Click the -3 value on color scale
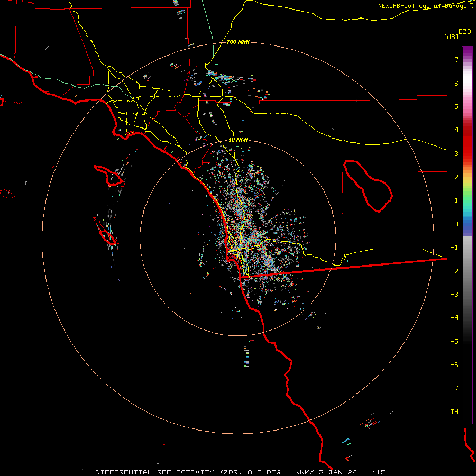 [x=454, y=295]
